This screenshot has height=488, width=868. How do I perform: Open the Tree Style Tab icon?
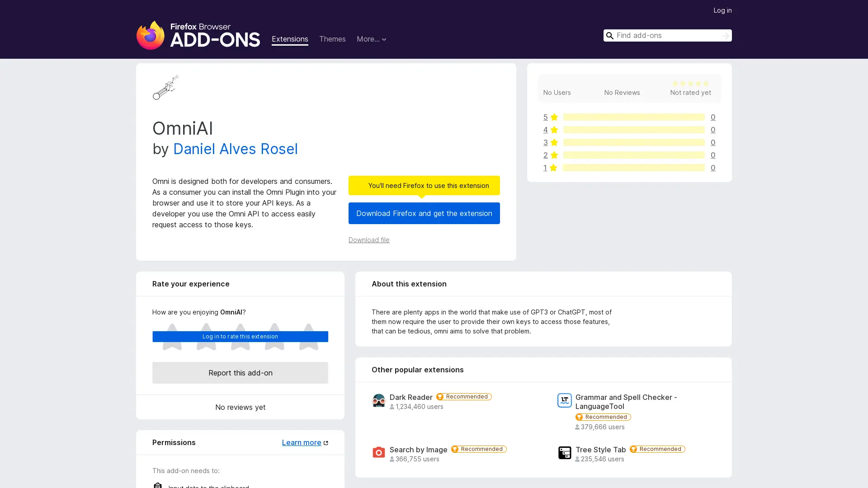(565, 452)
